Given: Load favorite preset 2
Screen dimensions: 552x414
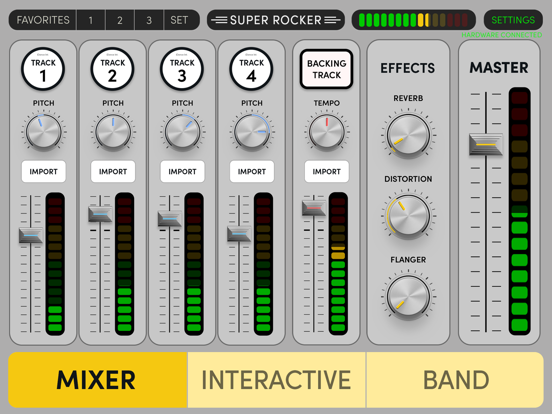Looking at the screenshot, I should click(120, 20).
